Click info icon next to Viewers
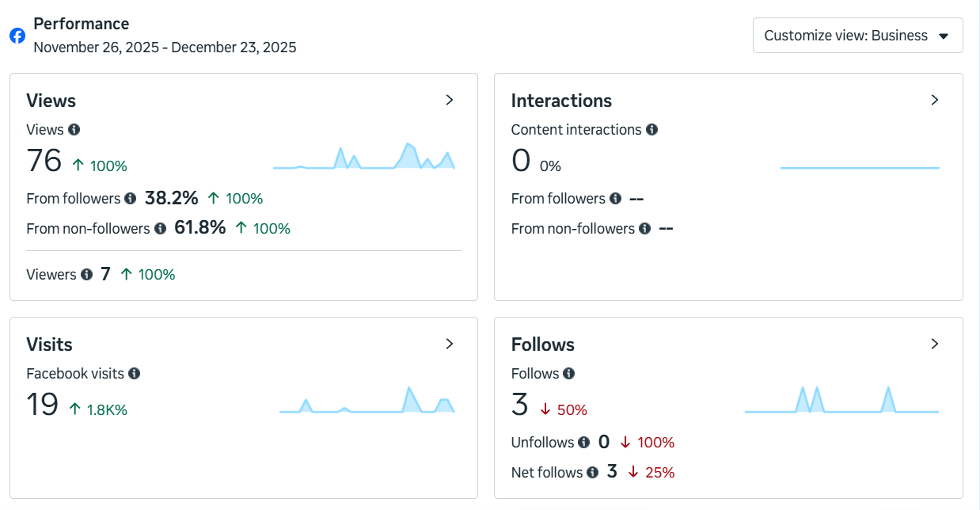This screenshot has width=980, height=510. [86, 274]
